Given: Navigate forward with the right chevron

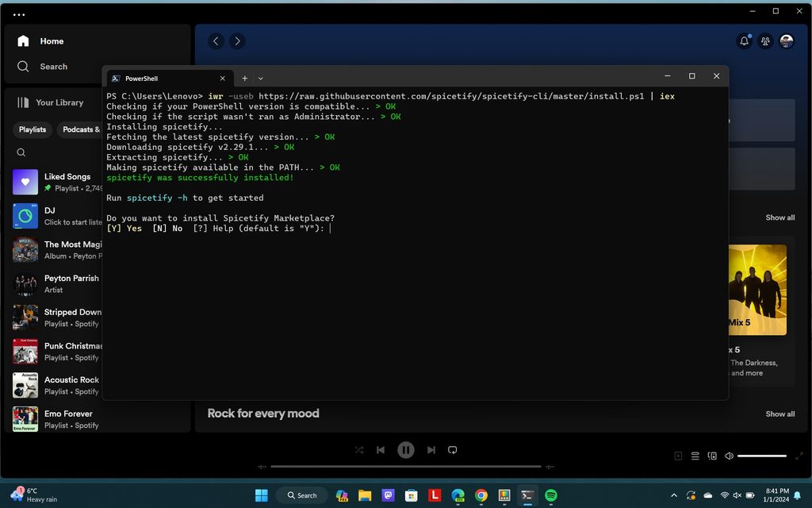Looking at the screenshot, I should click(x=236, y=40).
